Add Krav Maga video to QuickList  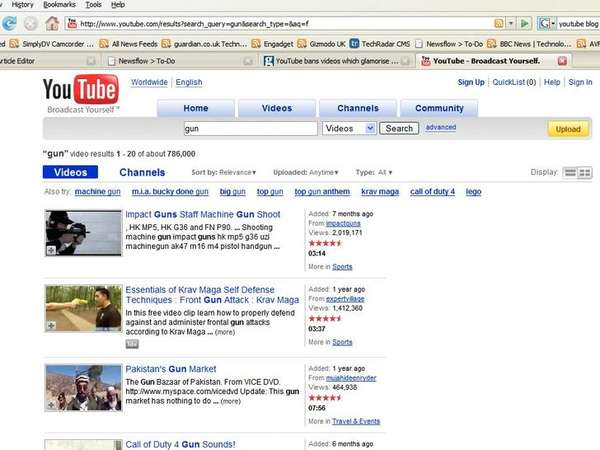coord(51,326)
